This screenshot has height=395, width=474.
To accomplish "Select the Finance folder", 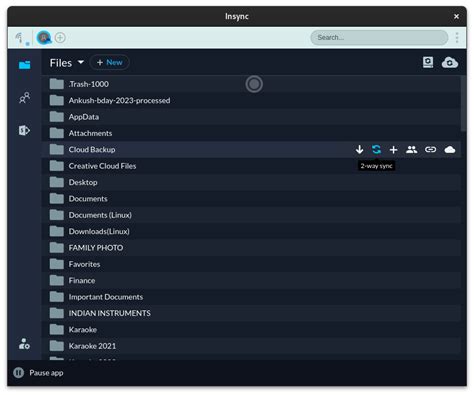I will [x=251, y=280].
